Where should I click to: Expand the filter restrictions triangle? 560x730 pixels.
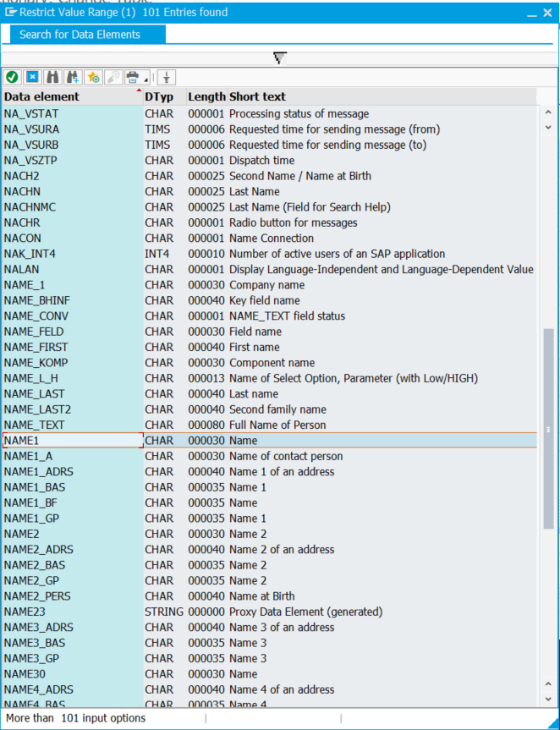click(x=280, y=58)
